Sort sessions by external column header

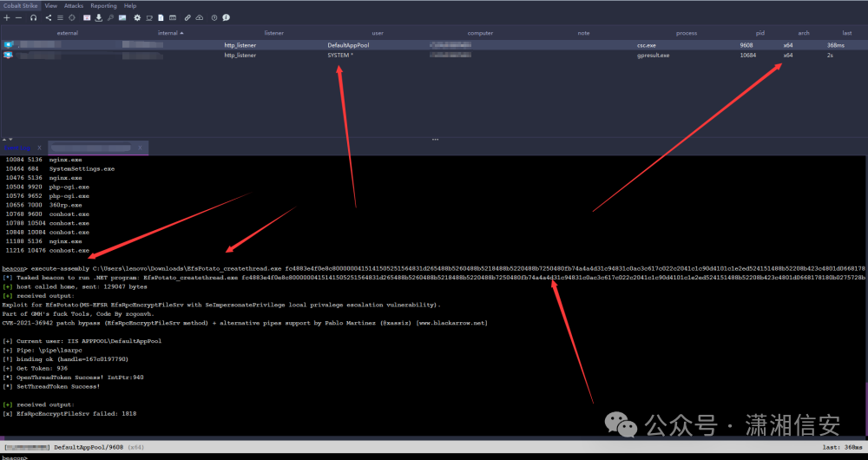point(68,33)
